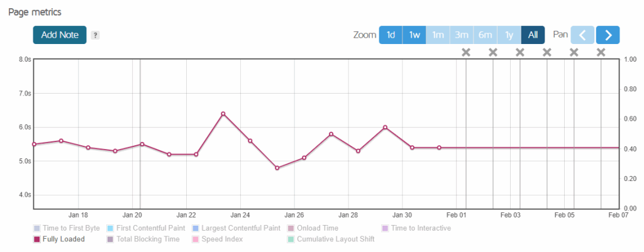
Task: Click the X marker at Feb 05
Action: (x=574, y=52)
